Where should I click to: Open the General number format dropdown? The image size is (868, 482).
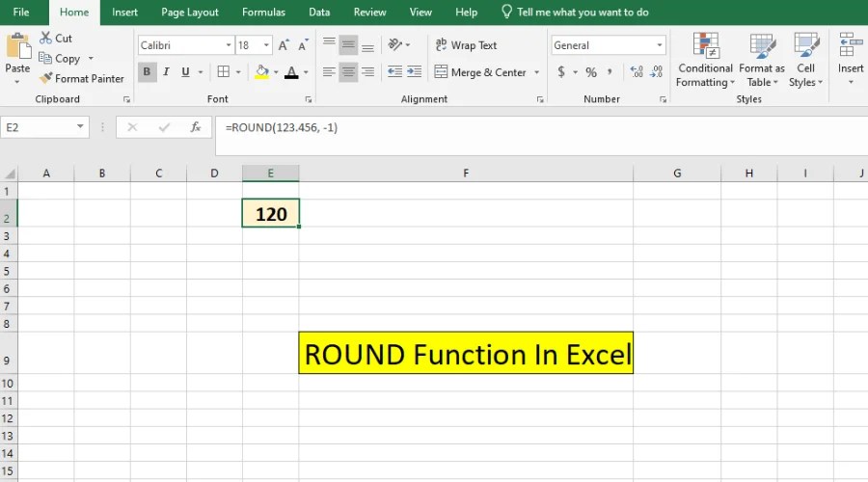[x=660, y=45]
